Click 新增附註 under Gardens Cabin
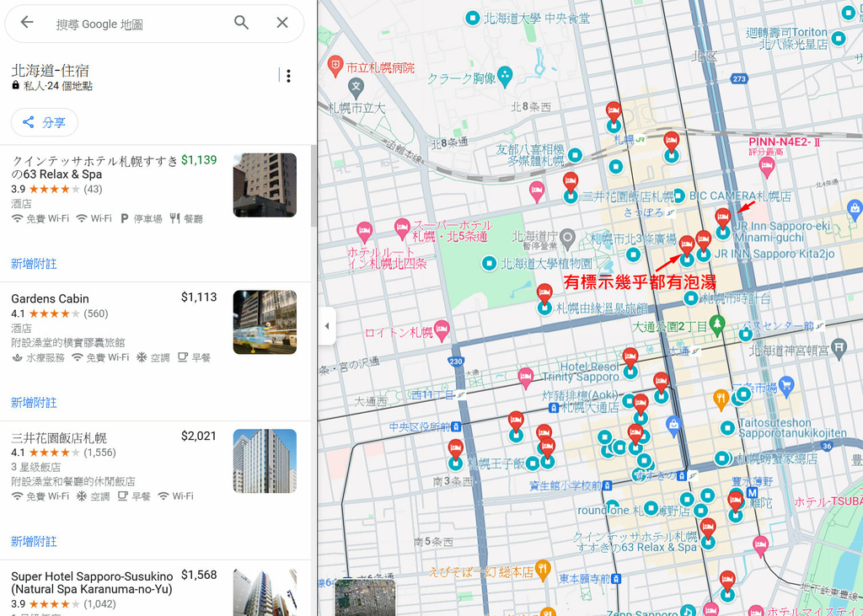This screenshot has width=863, height=616. (x=34, y=403)
